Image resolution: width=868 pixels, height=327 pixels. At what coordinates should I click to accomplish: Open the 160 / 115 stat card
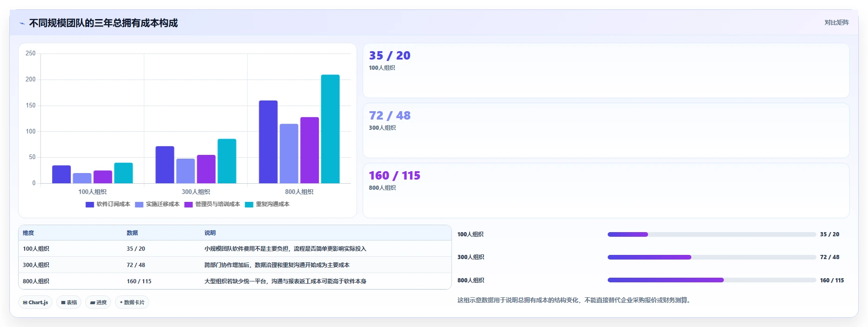(x=606, y=191)
